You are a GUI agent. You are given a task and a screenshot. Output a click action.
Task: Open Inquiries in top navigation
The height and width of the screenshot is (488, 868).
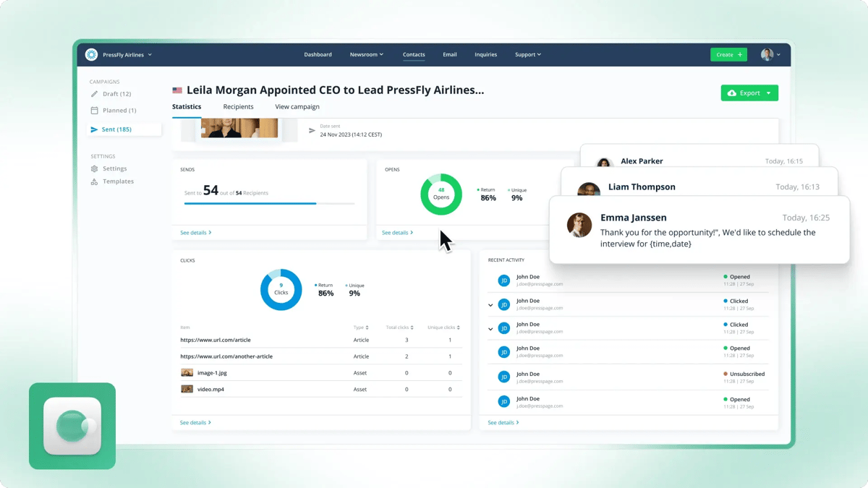tap(485, 54)
